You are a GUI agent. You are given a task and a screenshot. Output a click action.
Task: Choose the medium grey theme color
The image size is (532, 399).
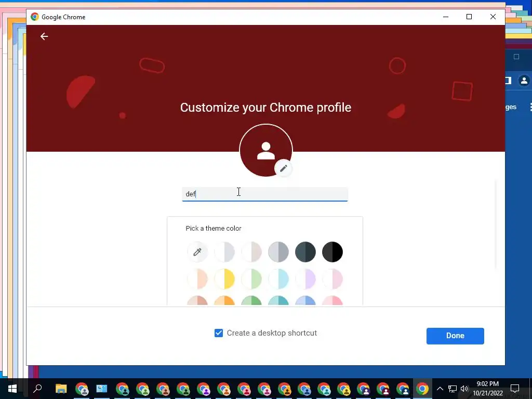[278, 252]
